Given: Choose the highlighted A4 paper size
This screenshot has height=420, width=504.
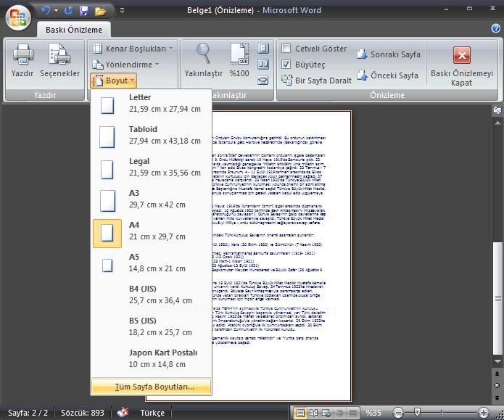Looking at the screenshot, I should (151, 233).
